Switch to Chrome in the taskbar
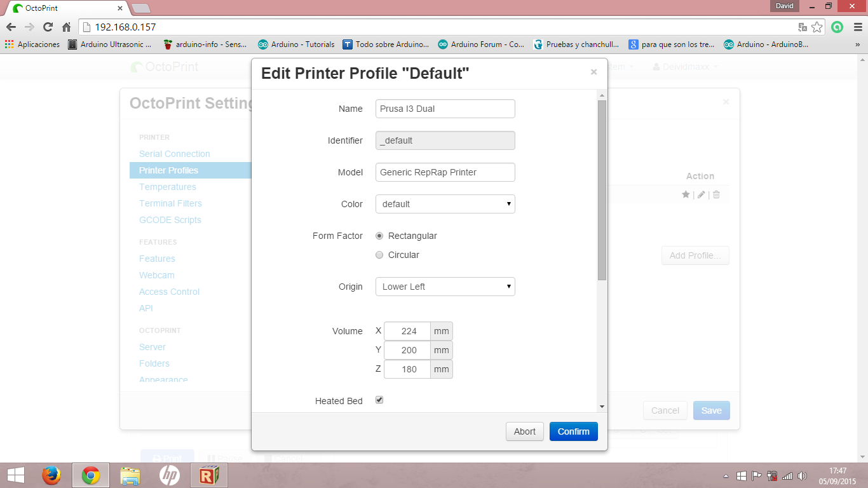 (91, 475)
